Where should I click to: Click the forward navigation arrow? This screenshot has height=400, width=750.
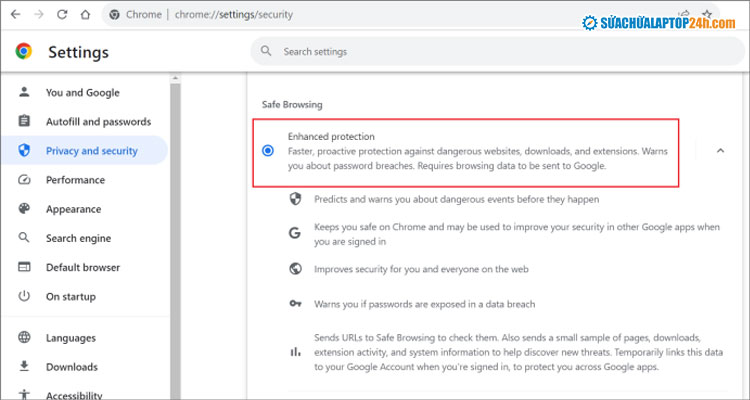pyautogui.click(x=38, y=15)
